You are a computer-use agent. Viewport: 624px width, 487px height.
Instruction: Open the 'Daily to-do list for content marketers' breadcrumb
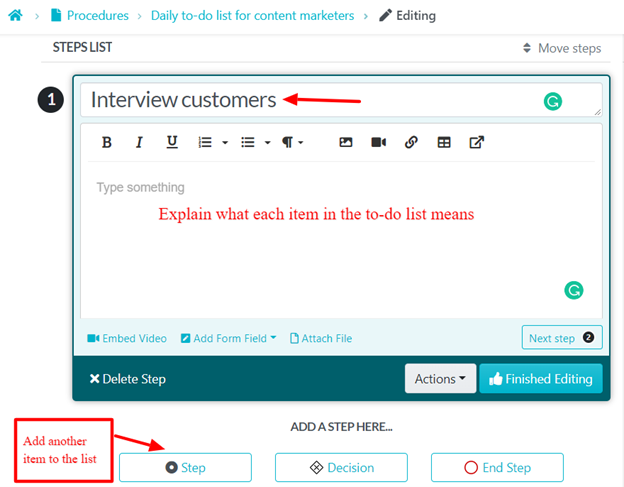[252, 16]
